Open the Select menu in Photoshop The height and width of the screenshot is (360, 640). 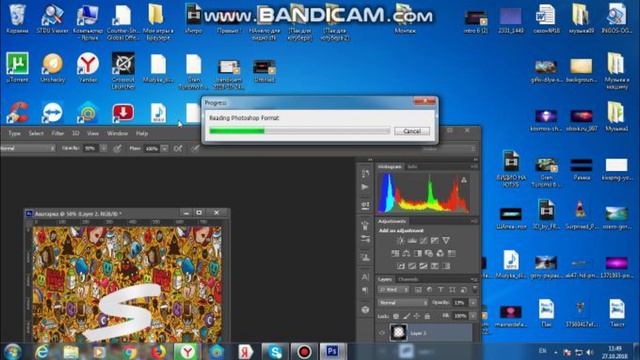click(36, 133)
